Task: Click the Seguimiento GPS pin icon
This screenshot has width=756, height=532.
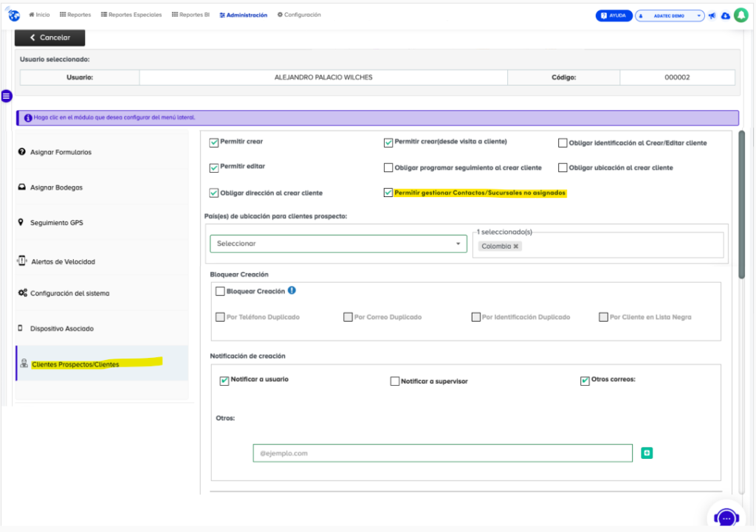Action: (x=21, y=222)
